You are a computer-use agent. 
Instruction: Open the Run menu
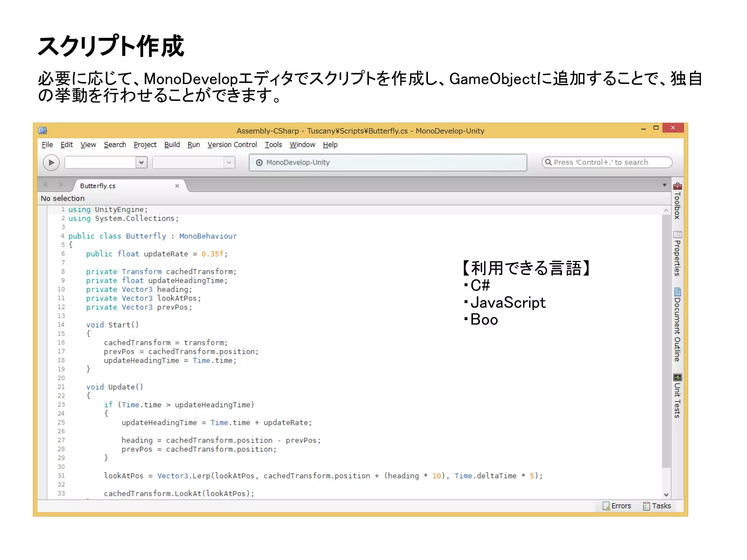193,145
